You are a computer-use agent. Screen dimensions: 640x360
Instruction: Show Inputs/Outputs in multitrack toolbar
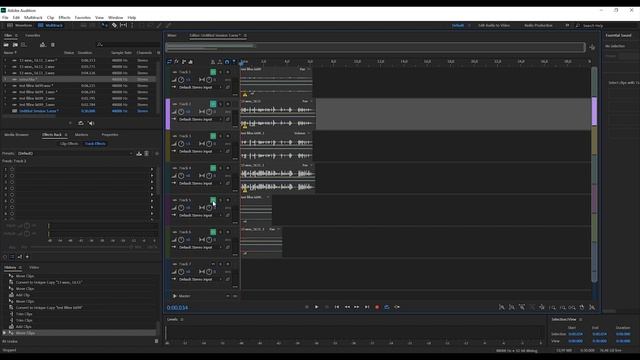169,62
